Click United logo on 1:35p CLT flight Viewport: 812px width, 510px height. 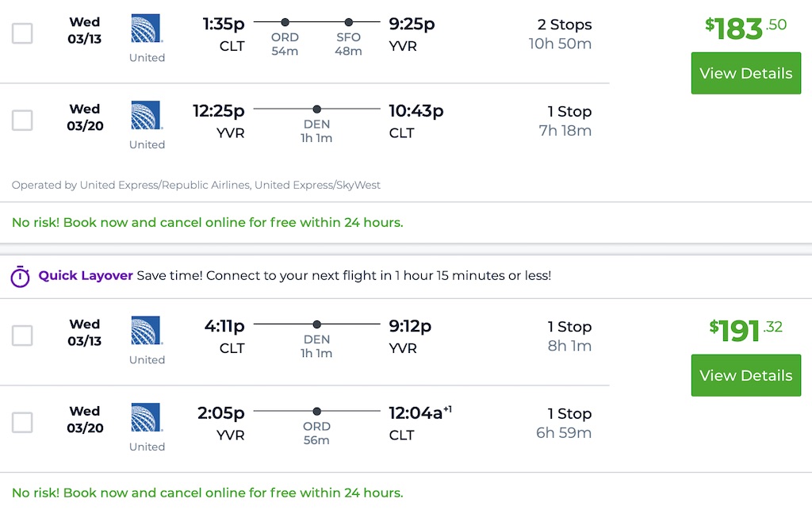click(x=147, y=29)
